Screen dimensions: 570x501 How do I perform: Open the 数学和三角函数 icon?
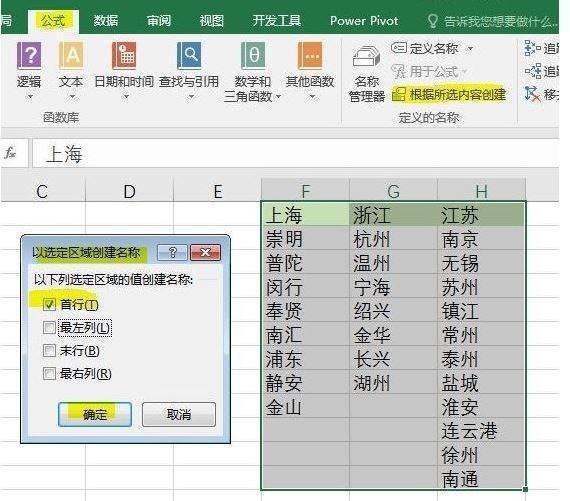253,55
